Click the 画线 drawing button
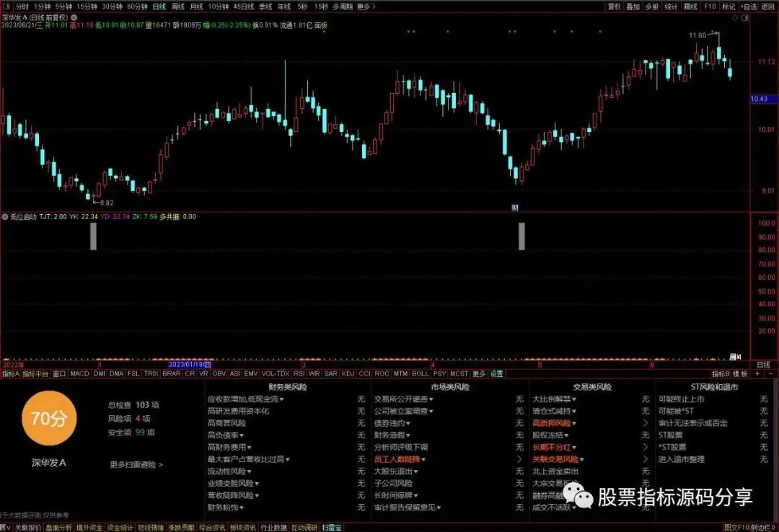 pyautogui.click(x=690, y=6)
